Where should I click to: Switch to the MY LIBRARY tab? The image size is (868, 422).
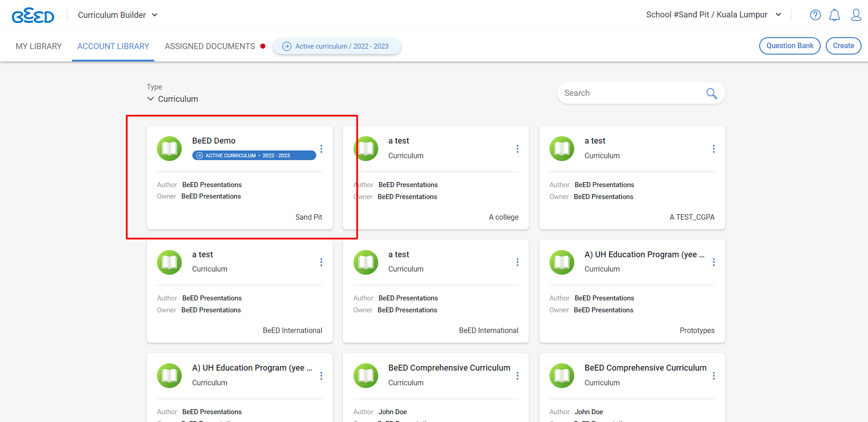[x=39, y=46]
